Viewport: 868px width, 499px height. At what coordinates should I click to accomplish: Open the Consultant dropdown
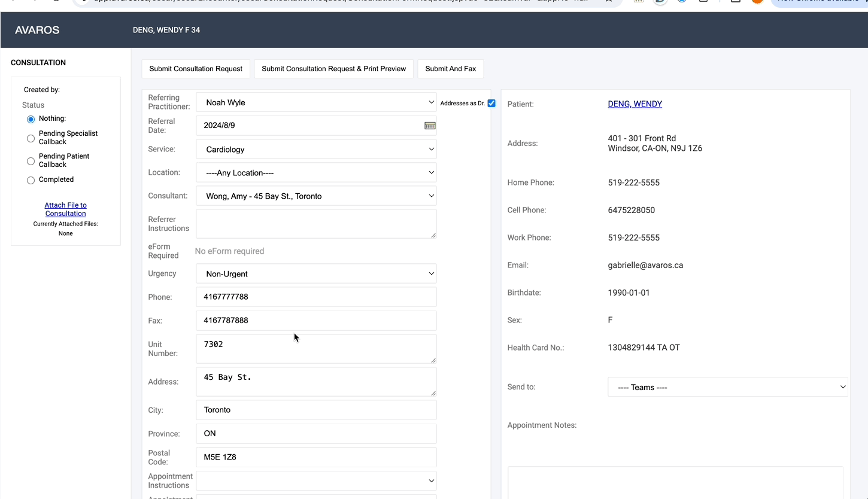(x=316, y=196)
